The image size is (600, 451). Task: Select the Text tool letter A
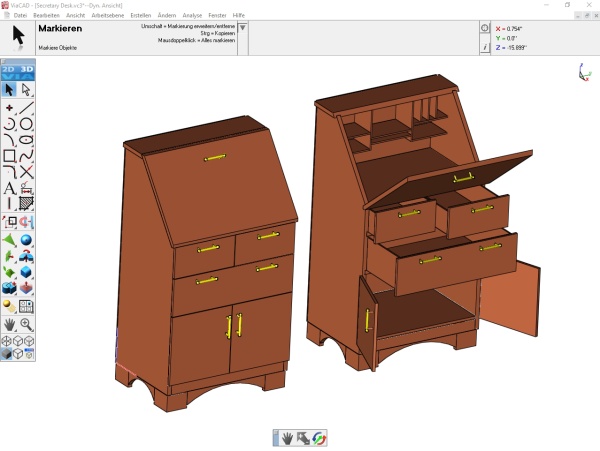pos(10,188)
